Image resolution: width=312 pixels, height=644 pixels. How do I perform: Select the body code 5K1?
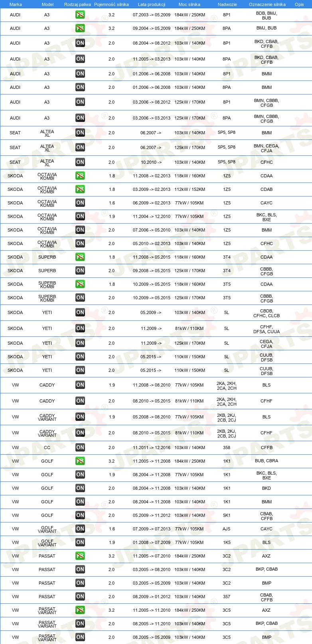point(227,515)
